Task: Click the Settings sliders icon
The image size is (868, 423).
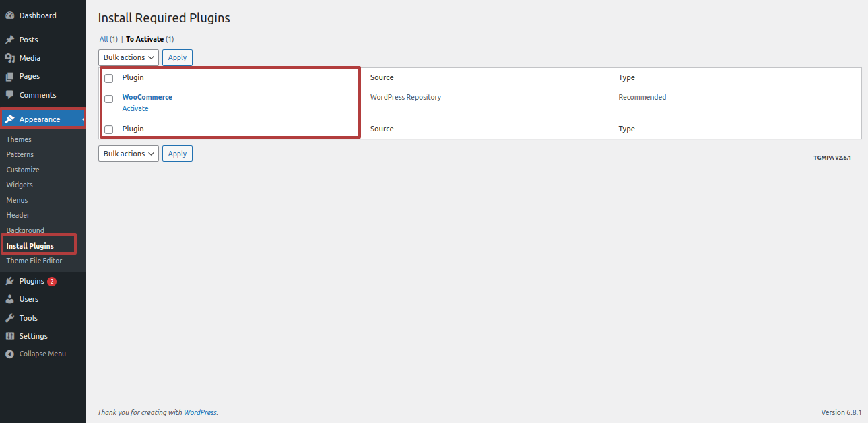Action: 10,336
